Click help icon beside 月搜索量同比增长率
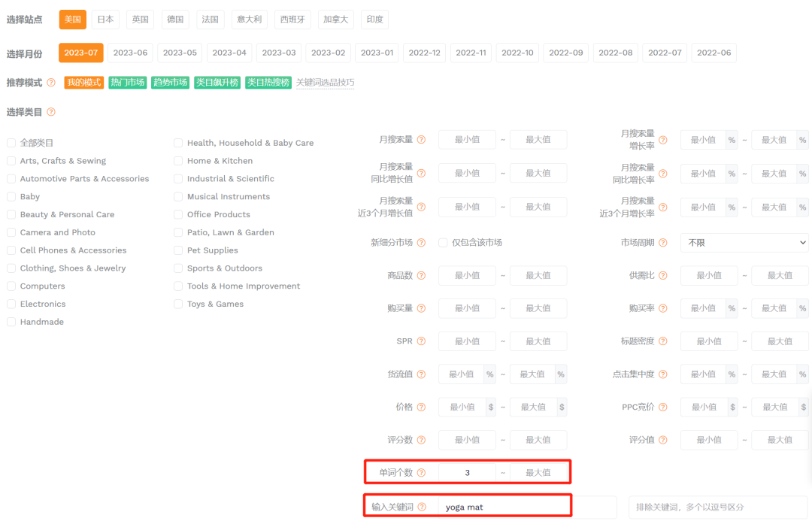Viewport: 812px width, 530px height. pos(663,174)
